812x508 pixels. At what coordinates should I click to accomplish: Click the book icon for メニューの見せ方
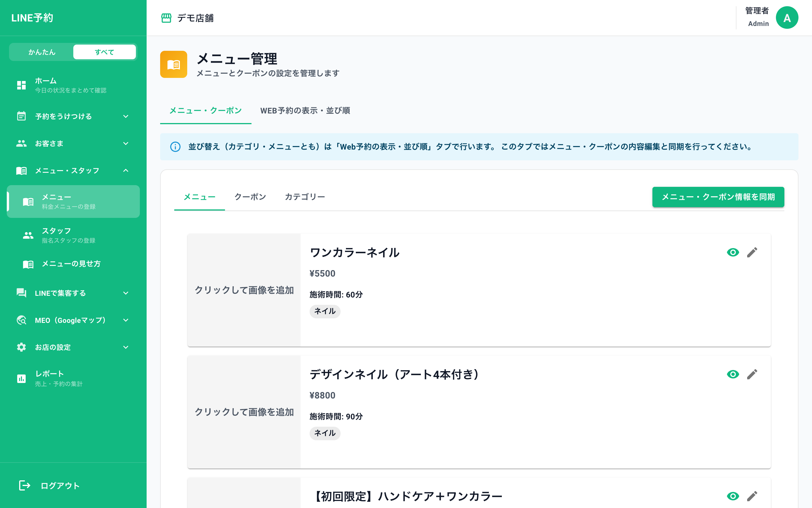(x=28, y=264)
